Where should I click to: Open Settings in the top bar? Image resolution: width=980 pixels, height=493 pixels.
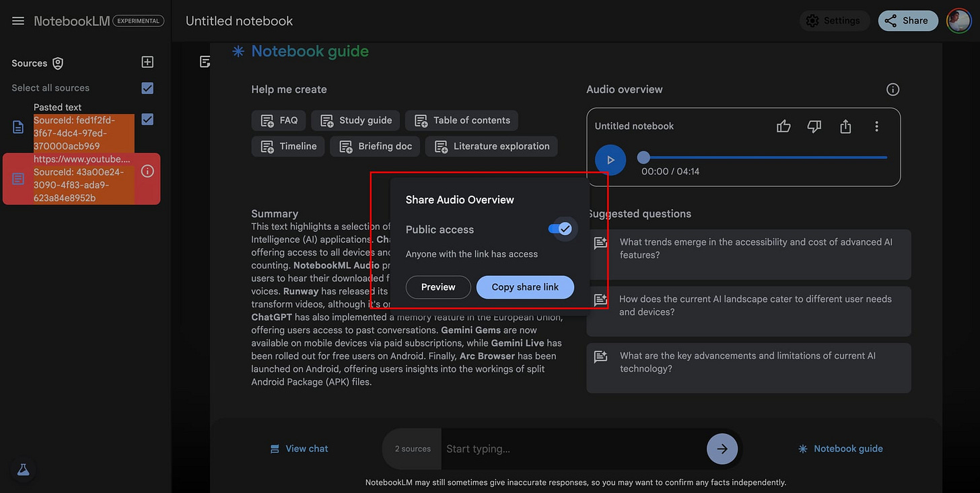click(834, 21)
